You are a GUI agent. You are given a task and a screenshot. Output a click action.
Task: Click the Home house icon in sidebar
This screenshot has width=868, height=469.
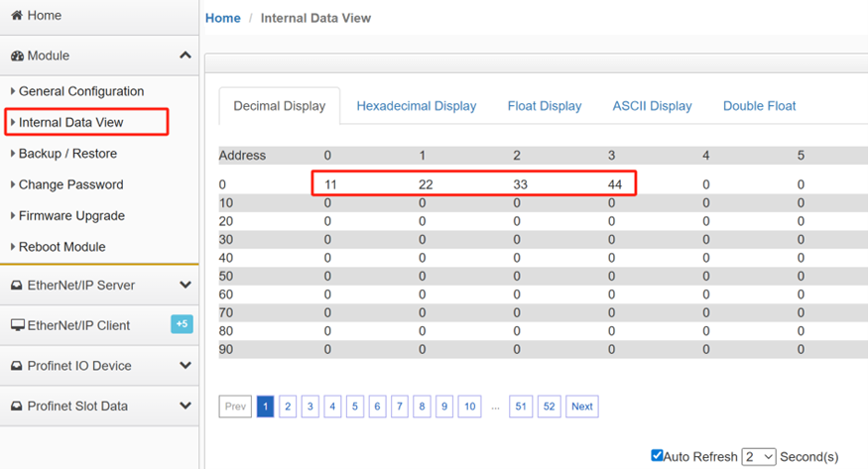(x=17, y=15)
